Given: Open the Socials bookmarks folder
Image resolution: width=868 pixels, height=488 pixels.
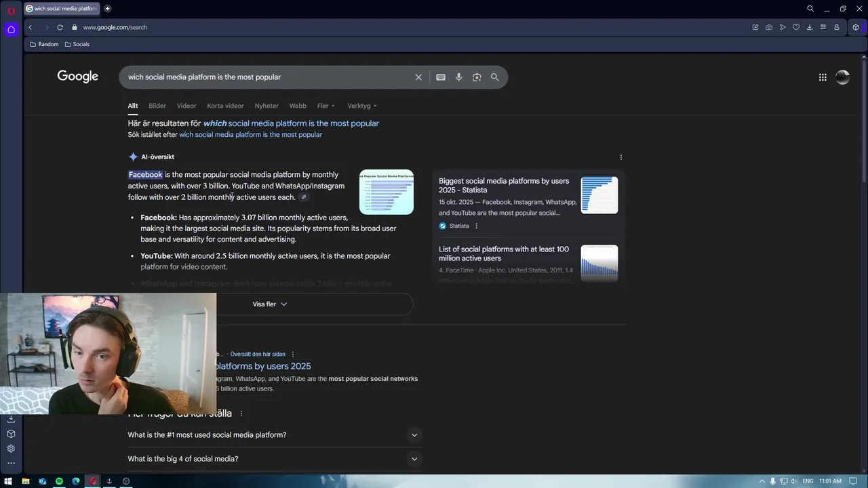Looking at the screenshot, I should (x=77, y=44).
